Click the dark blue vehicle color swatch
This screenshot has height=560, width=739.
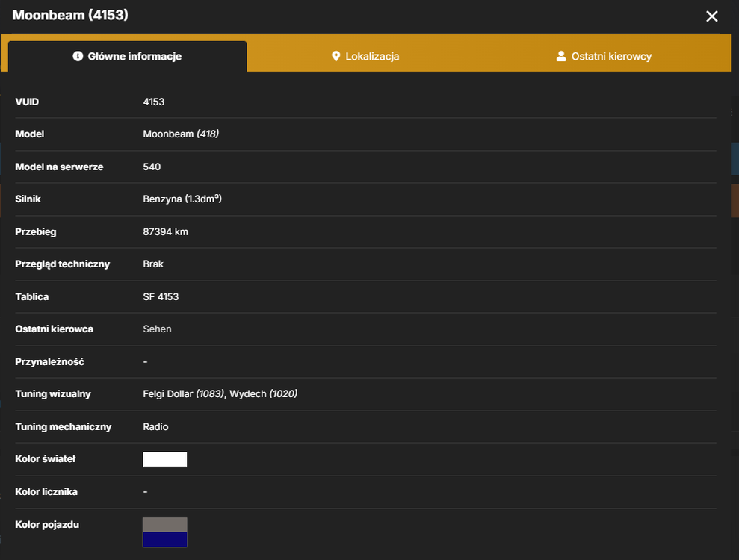click(165, 540)
